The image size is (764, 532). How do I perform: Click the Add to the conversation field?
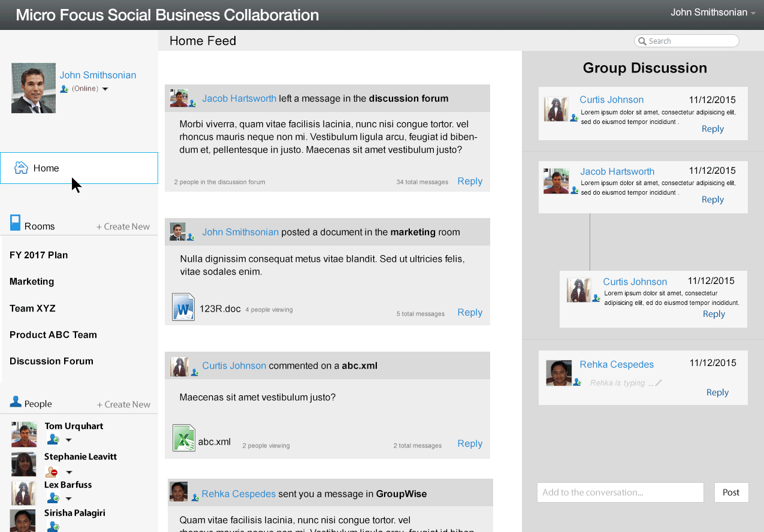(620, 492)
